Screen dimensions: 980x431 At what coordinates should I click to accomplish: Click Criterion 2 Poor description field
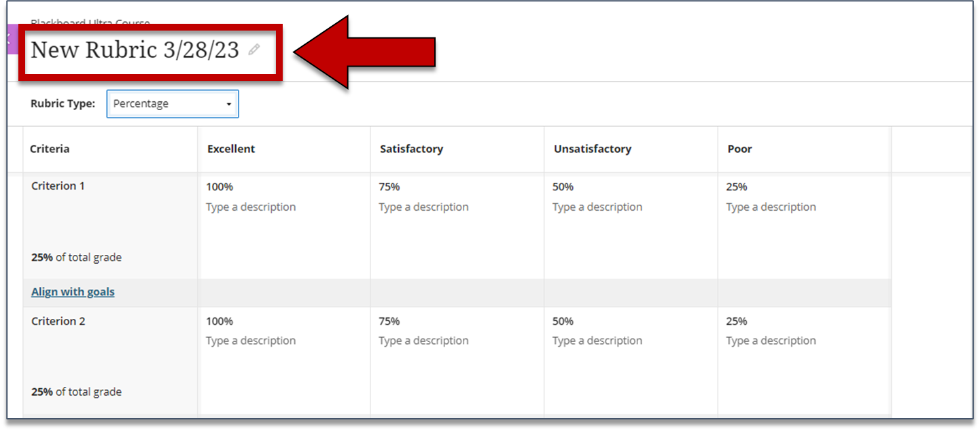pyautogui.click(x=771, y=341)
